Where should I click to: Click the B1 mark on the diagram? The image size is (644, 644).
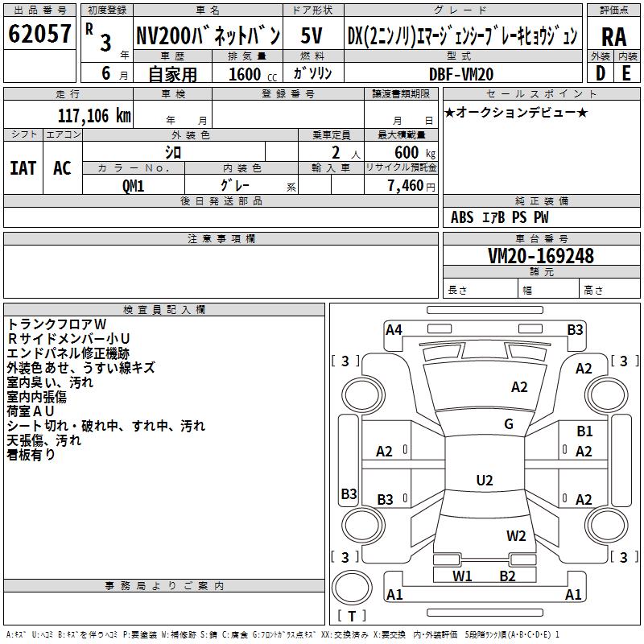[x=584, y=431]
